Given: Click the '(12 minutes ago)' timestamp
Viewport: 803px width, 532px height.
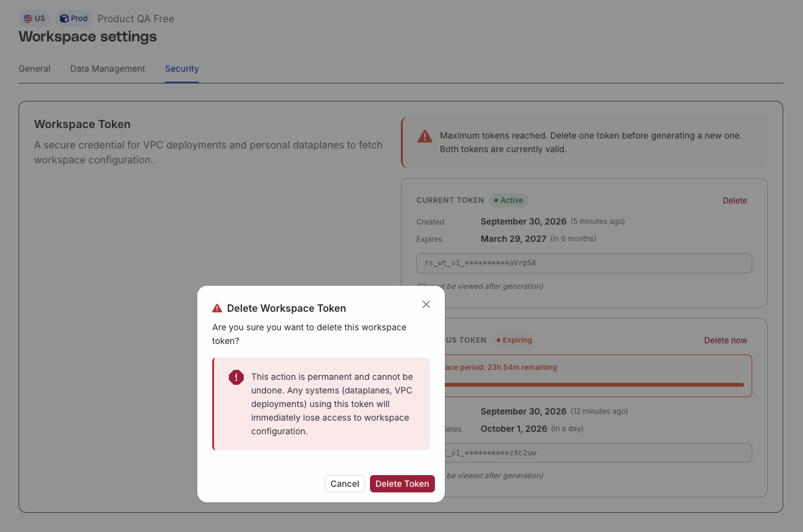Looking at the screenshot, I should point(599,411).
